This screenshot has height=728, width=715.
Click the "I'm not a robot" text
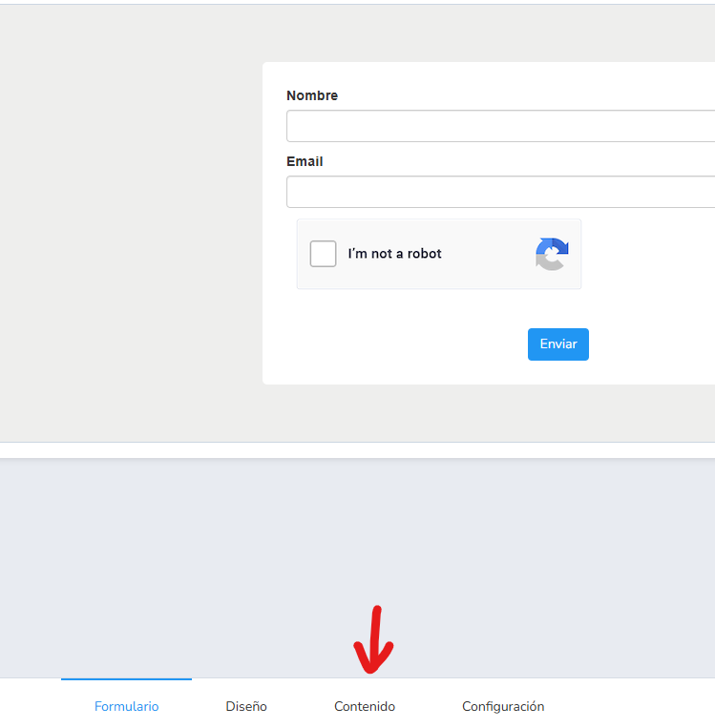(394, 254)
